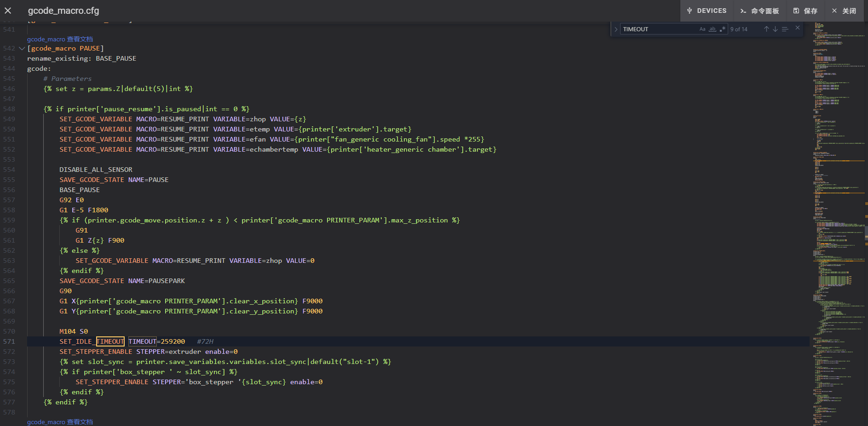The height and width of the screenshot is (426, 868).
Task: Click the G1 Z{z} F900 line
Action: point(100,240)
